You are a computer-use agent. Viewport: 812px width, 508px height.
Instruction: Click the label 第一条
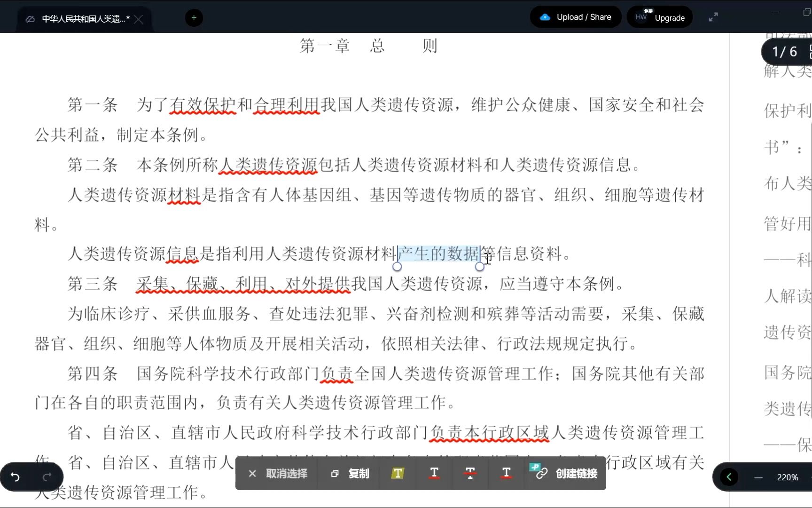coord(93,104)
